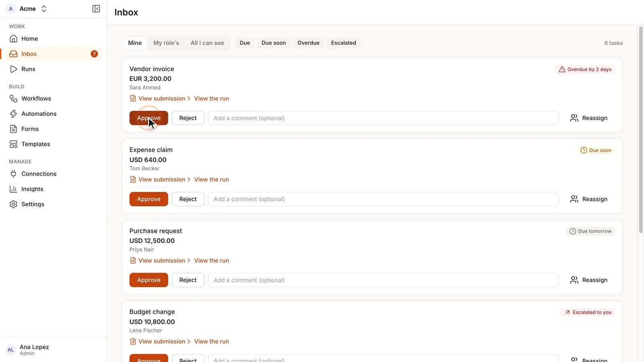Toggle the Due soon filter chip
Screen dimensions: 644x362
tap(274, 43)
